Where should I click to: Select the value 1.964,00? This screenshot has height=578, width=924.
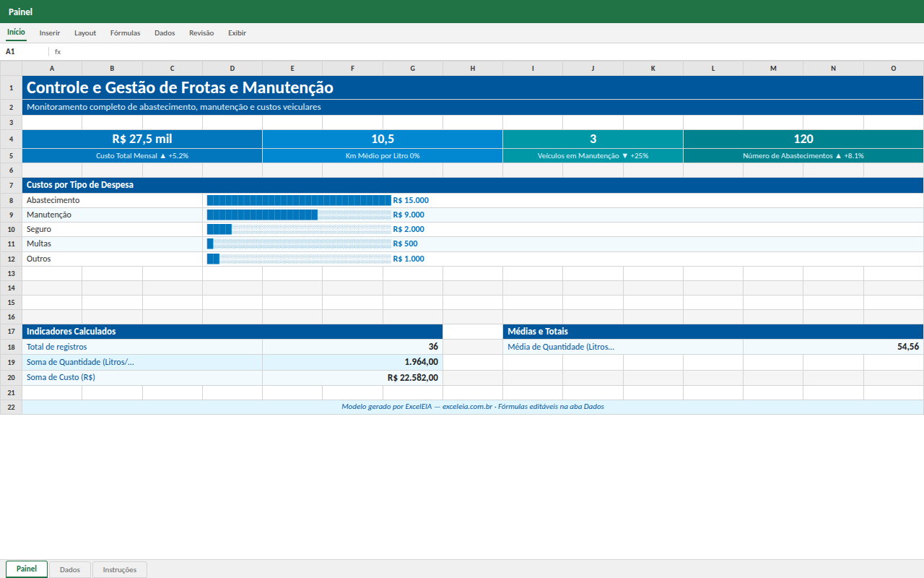click(353, 362)
